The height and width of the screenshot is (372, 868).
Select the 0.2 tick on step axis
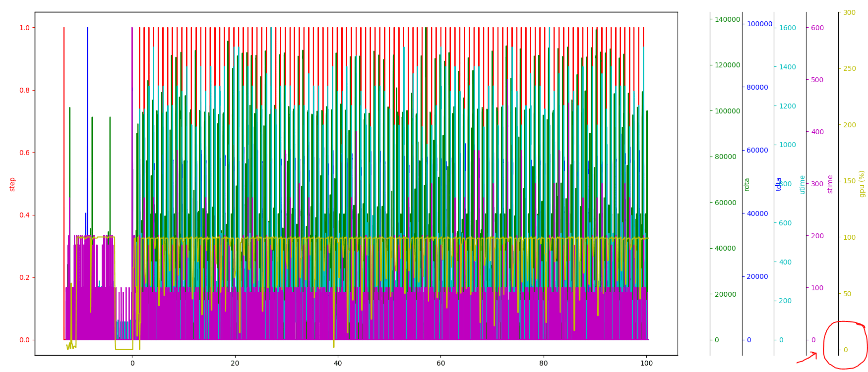click(x=24, y=277)
